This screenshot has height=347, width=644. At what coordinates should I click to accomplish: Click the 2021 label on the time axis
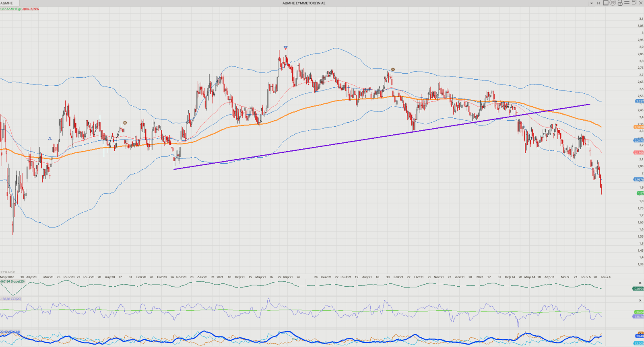pyautogui.click(x=220, y=277)
